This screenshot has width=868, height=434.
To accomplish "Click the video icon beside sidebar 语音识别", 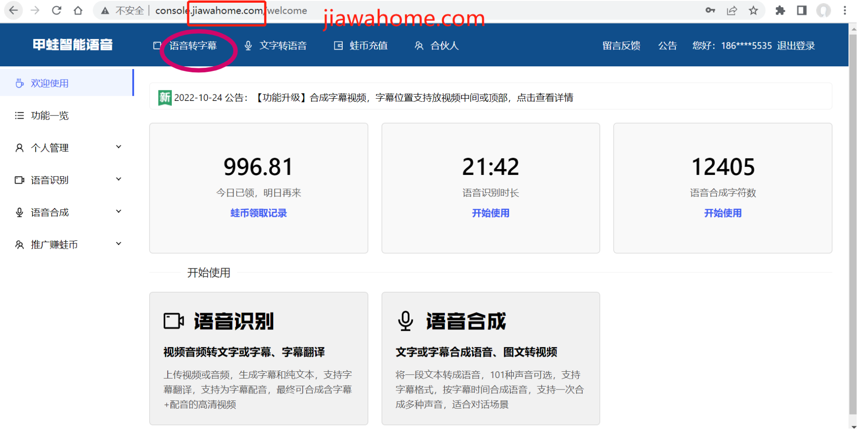I will click(20, 180).
